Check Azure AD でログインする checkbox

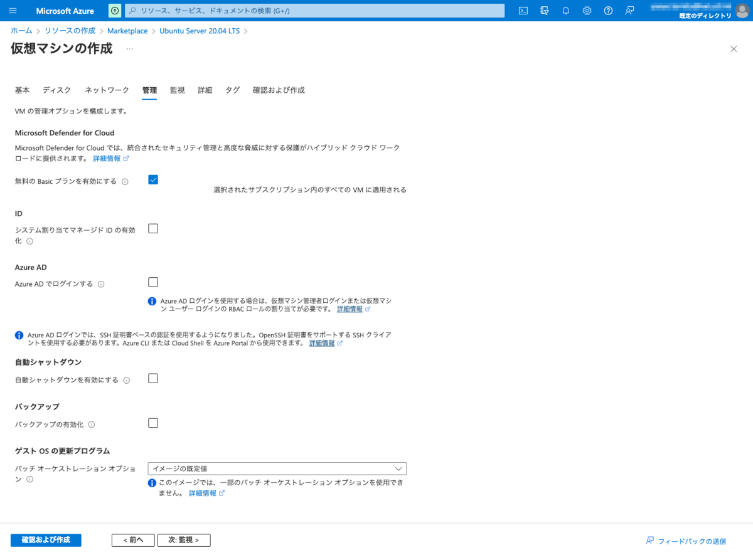(x=153, y=282)
